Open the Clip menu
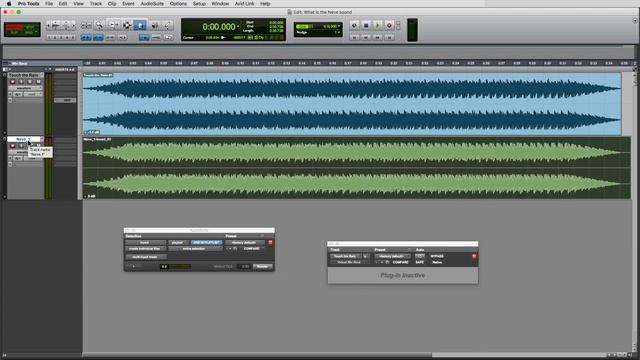Image resolution: width=640 pixels, height=360 pixels. coord(112,4)
